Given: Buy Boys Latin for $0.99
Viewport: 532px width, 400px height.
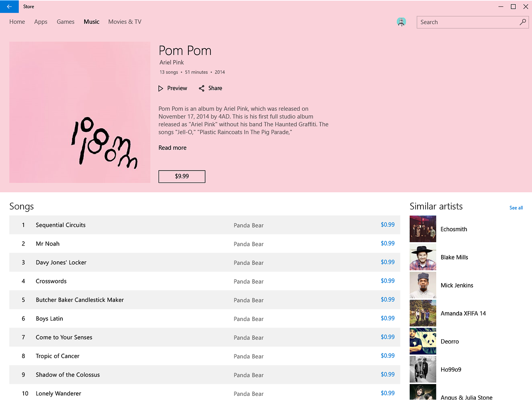Looking at the screenshot, I should click(x=387, y=318).
